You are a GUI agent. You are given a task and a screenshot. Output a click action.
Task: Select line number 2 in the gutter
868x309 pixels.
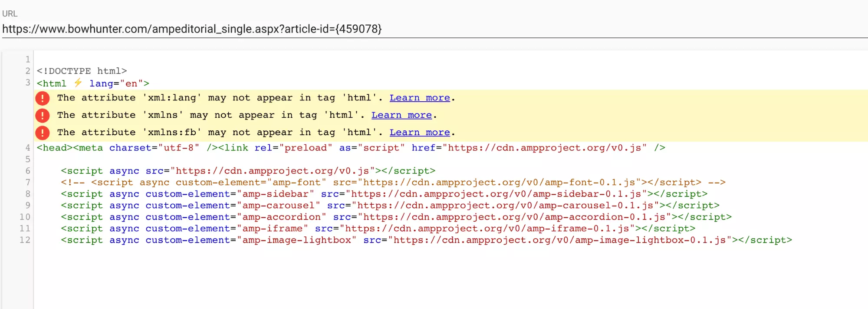pyautogui.click(x=28, y=71)
